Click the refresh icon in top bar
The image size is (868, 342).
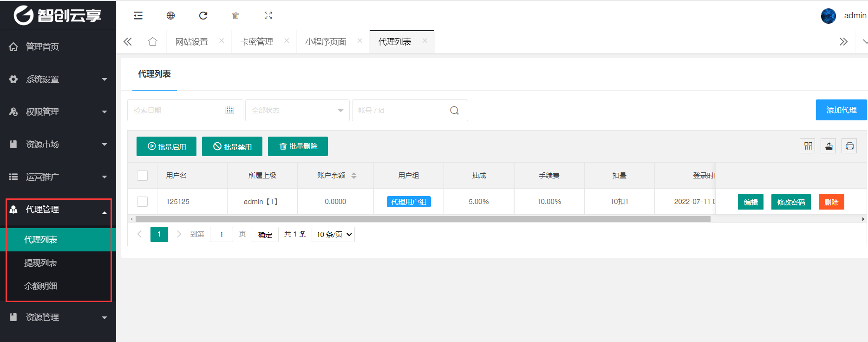coord(203,15)
